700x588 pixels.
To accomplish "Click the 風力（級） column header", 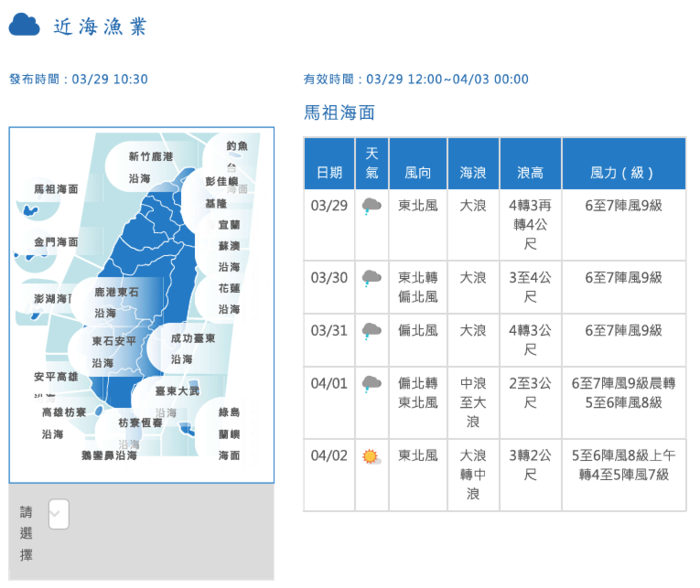I will [624, 164].
